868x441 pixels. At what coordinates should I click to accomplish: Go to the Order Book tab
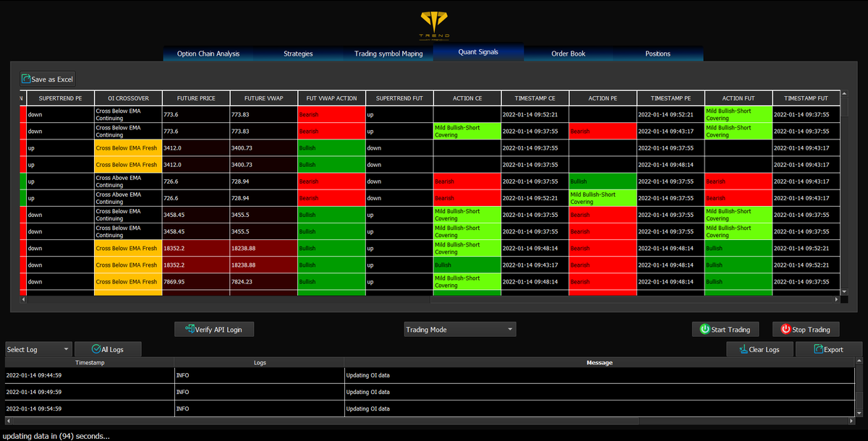(568, 53)
